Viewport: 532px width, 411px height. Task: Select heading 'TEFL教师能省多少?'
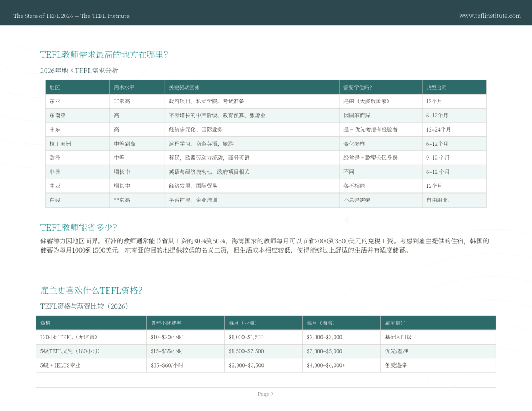pyautogui.click(x=79, y=227)
